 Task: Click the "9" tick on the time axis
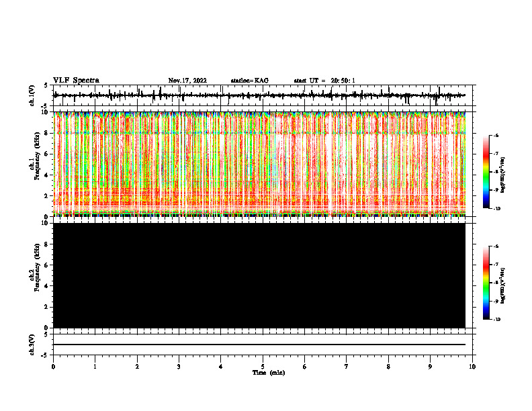click(430, 367)
